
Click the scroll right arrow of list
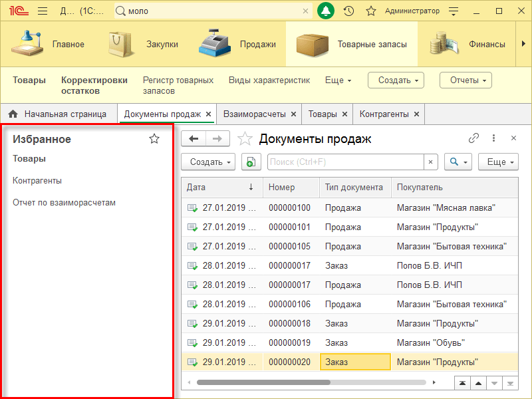coord(434,382)
